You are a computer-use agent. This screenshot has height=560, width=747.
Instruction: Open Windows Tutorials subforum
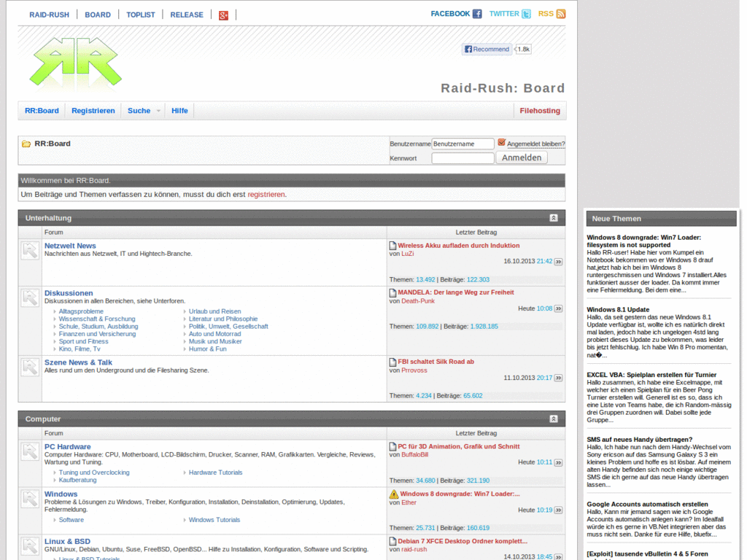(x=214, y=520)
